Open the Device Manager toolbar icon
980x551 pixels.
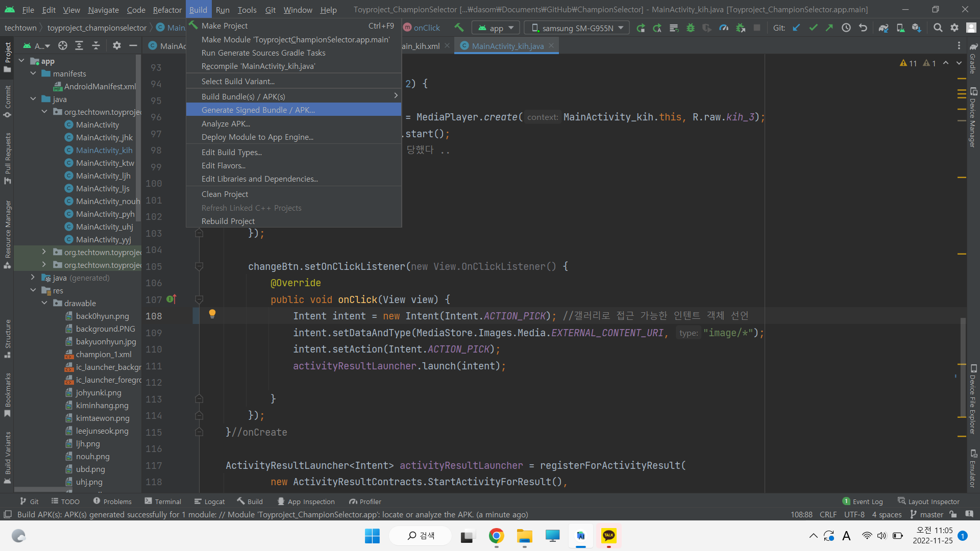(900, 28)
